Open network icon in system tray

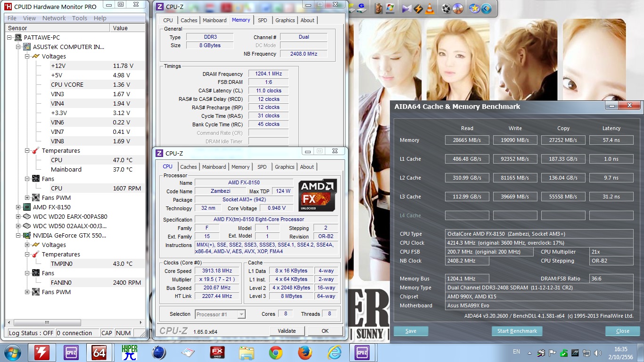pos(587,353)
